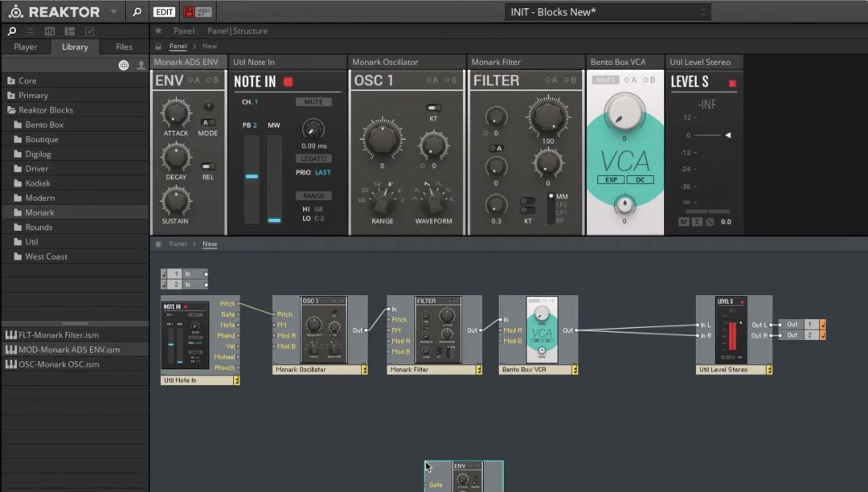Toggle snapshot A on the ENV block

click(x=194, y=80)
